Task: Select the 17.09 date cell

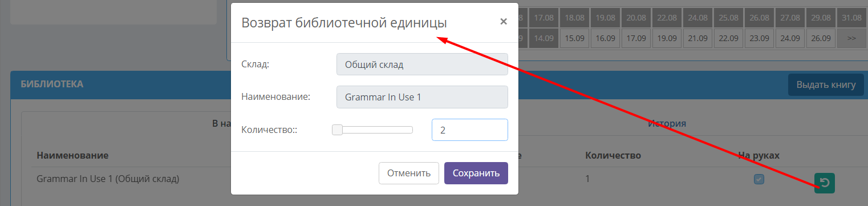Action: (636, 38)
